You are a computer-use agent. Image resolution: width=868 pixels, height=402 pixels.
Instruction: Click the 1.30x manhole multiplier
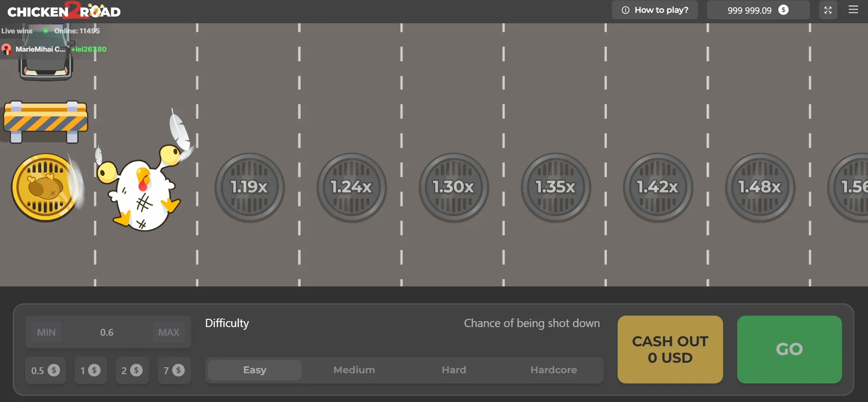(454, 187)
